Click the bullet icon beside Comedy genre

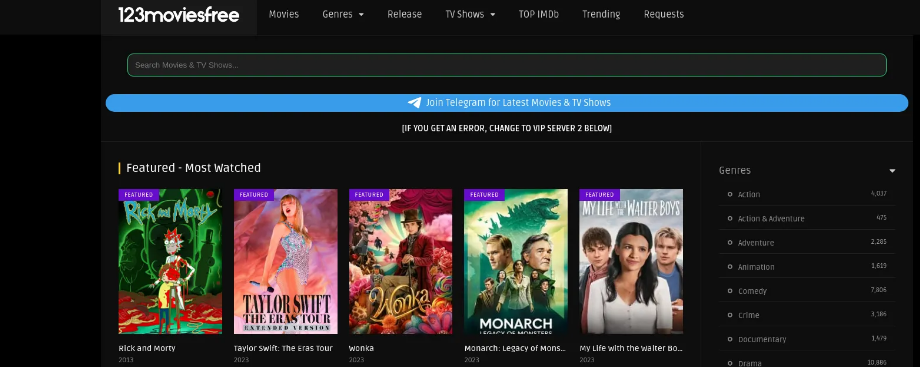730,291
